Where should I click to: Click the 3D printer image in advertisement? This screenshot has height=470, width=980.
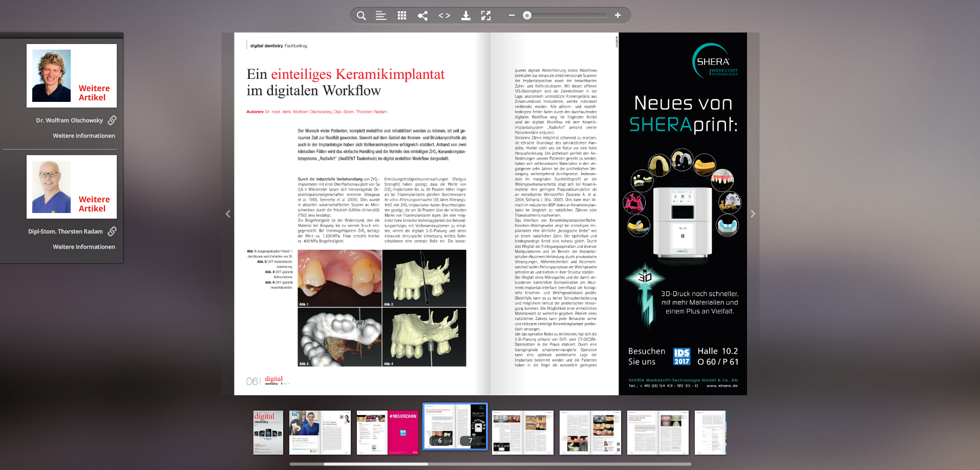pyautogui.click(x=683, y=221)
